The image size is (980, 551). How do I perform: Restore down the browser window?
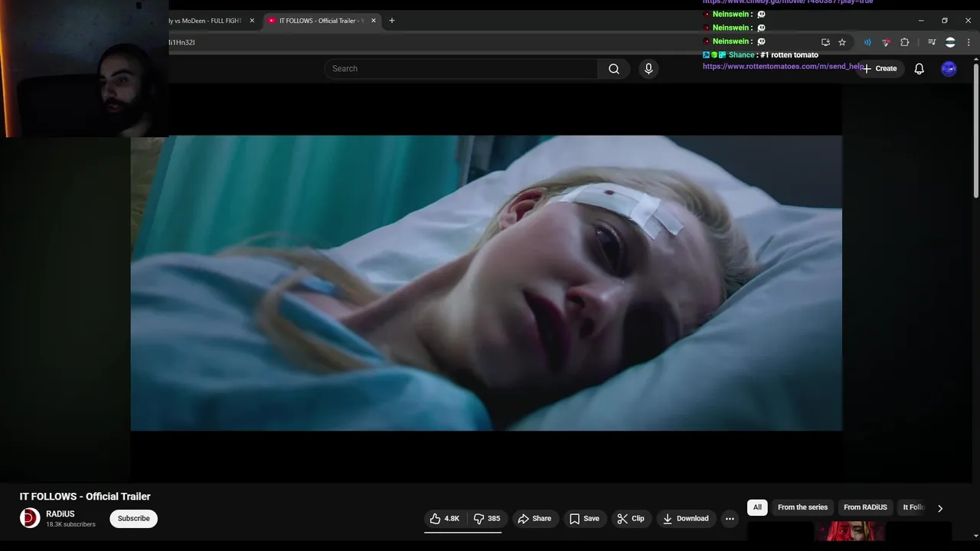[x=945, y=21]
